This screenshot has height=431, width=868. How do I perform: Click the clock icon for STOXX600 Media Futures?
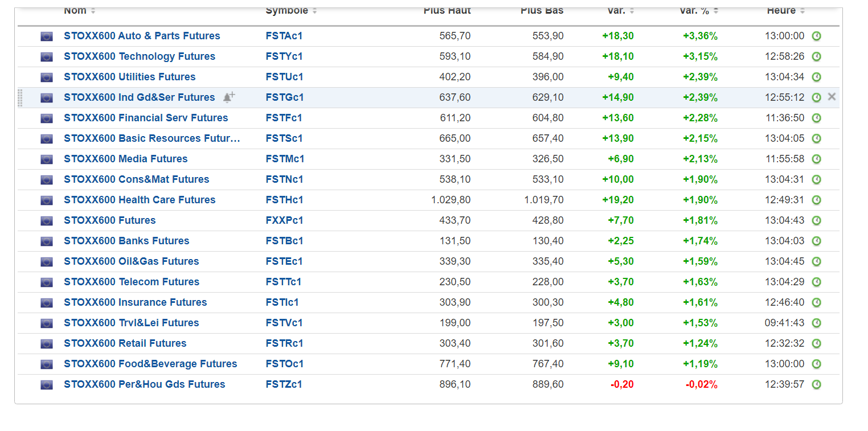816,159
